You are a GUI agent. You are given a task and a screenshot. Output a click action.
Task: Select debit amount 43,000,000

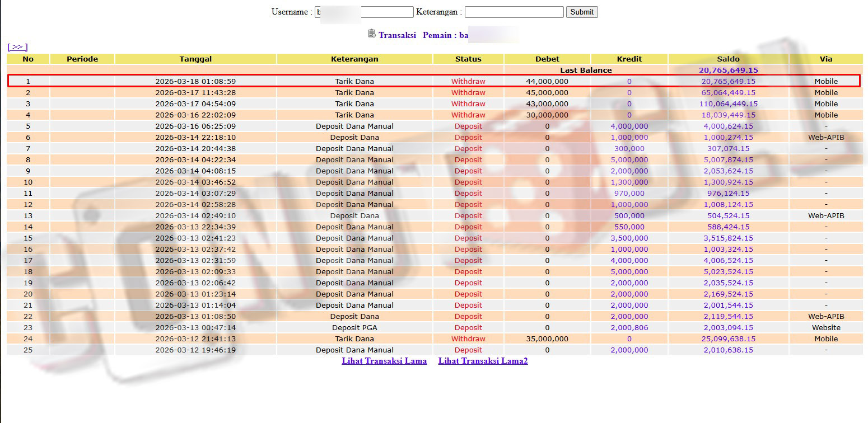pos(547,104)
